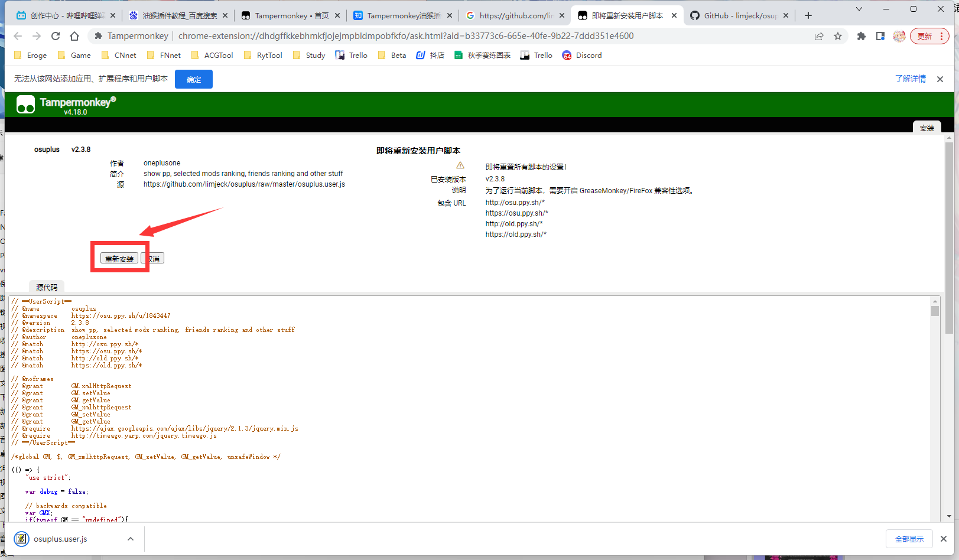Click the GreaseMonkey/FireFox compatibility note text
This screenshot has width=959, height=560.
(x=590, y=191)
